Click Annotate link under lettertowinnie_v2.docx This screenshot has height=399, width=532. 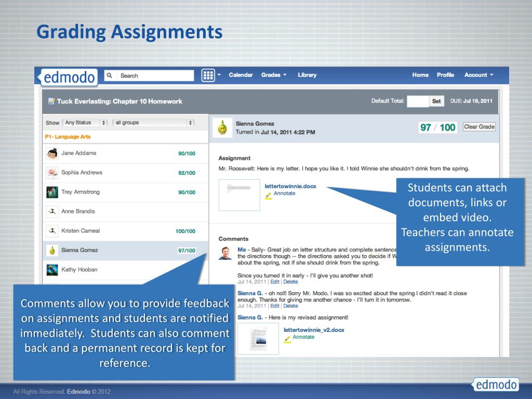(303, 337)
